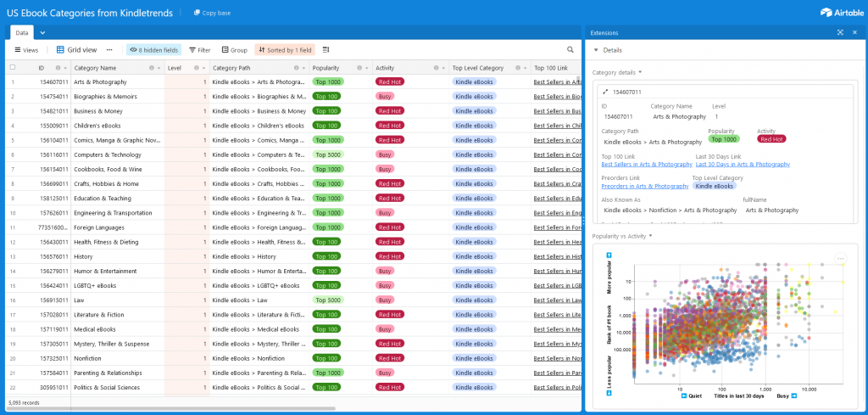Click the Category Path column info icon

pos(296,68)
